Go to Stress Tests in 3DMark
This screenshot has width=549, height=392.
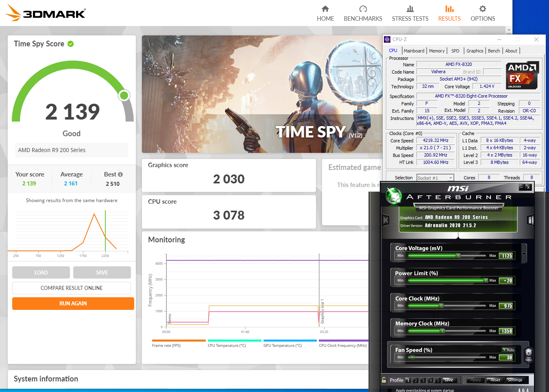(x=410, y=13)
